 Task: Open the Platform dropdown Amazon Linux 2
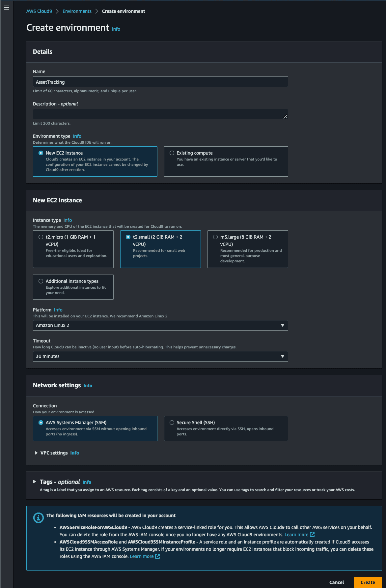[160, 325]
